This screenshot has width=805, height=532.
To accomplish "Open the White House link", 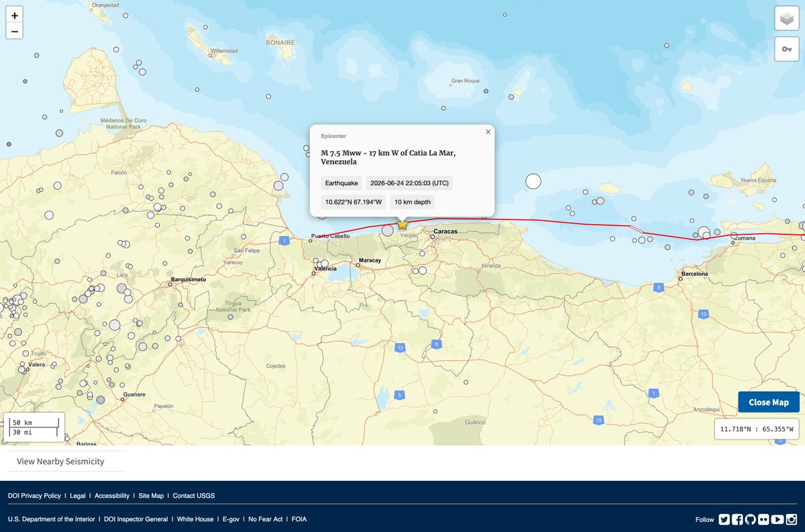I will [195, 519].
